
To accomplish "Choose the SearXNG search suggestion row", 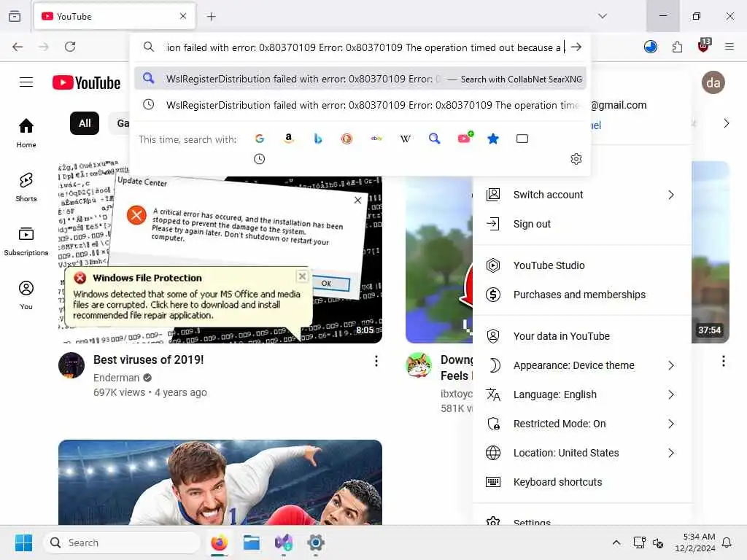I will pyautogui.click(x=360, y=79).
